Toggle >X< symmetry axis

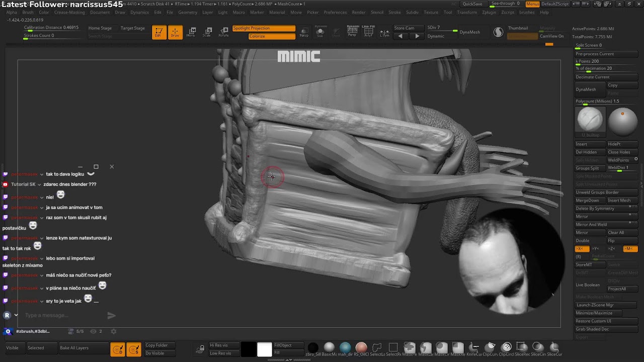coord(582,249)
